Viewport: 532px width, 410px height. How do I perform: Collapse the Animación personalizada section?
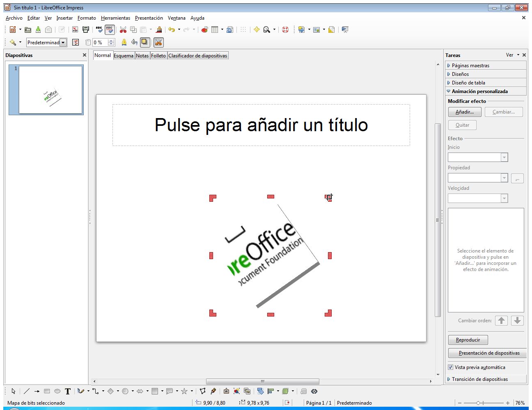point(486,91)
